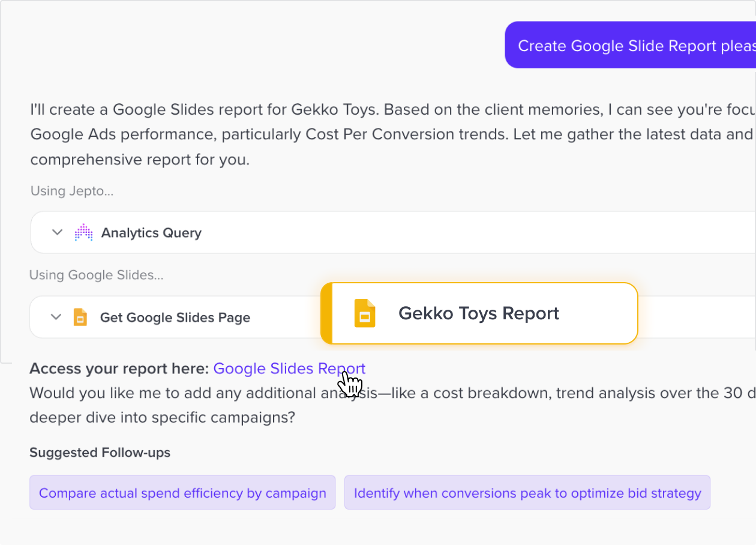
Task: Click the Get Google Slides Page row
Action: coord(176,317)
